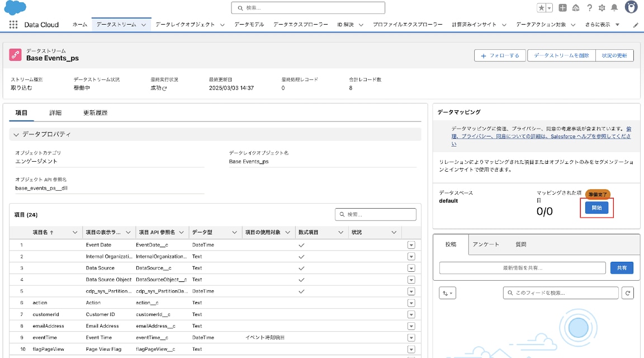Click the pencil icon to edit navigation
Viewport: 644px width, 358px height.
point(636,25)
